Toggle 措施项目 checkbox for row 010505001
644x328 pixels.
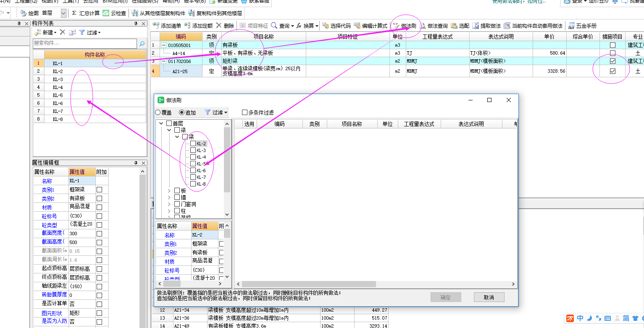[612, 45]
